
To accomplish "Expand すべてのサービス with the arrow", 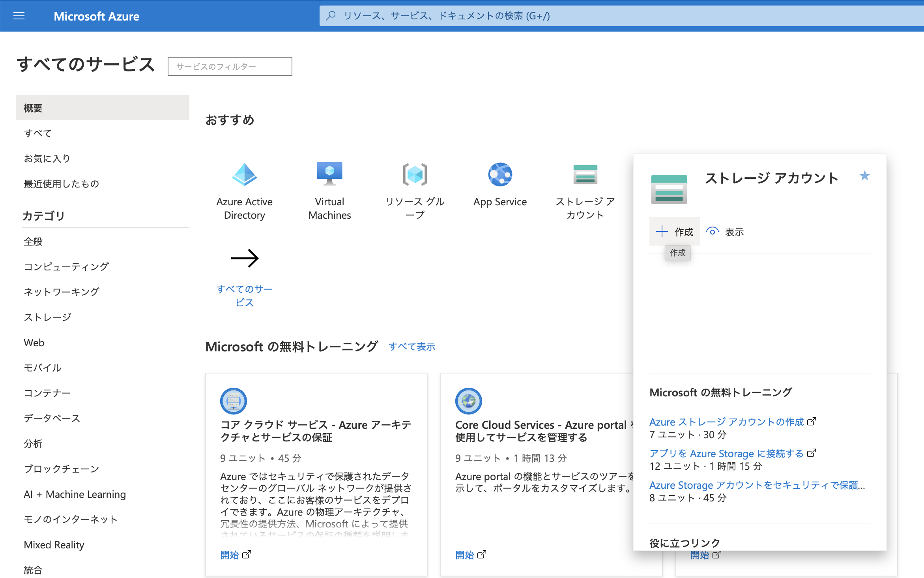I will [245, 259].
